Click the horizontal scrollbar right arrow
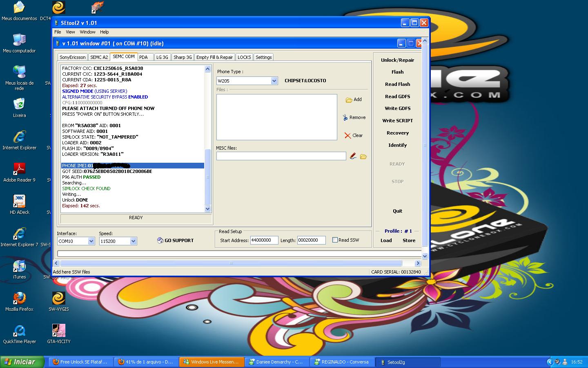Screen dimensions: 588x368 (418, 263)
